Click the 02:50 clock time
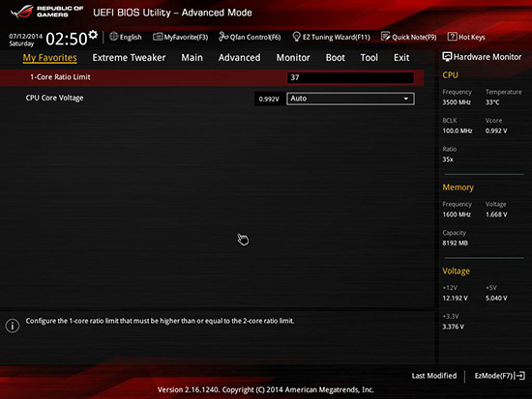 click(x=67, y=39)
